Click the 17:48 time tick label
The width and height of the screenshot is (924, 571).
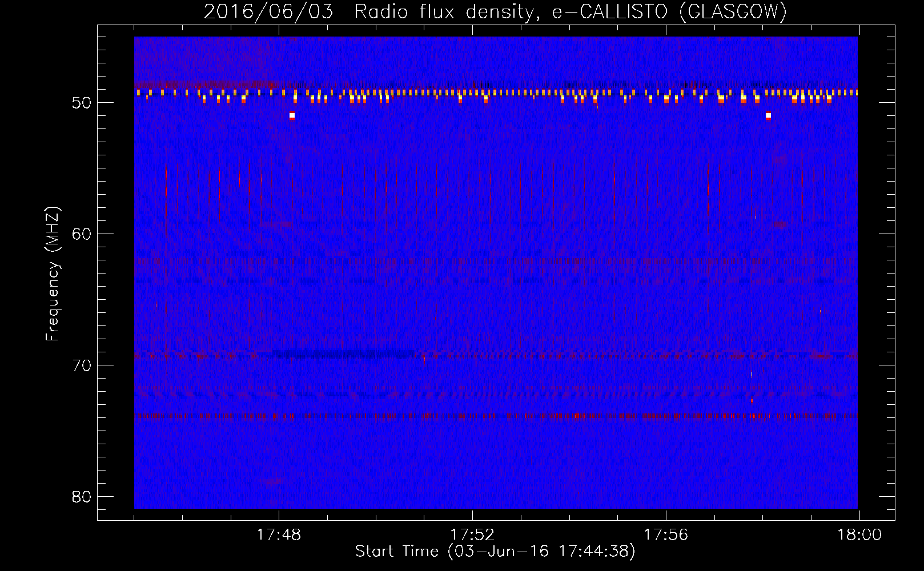pos(279,535)
